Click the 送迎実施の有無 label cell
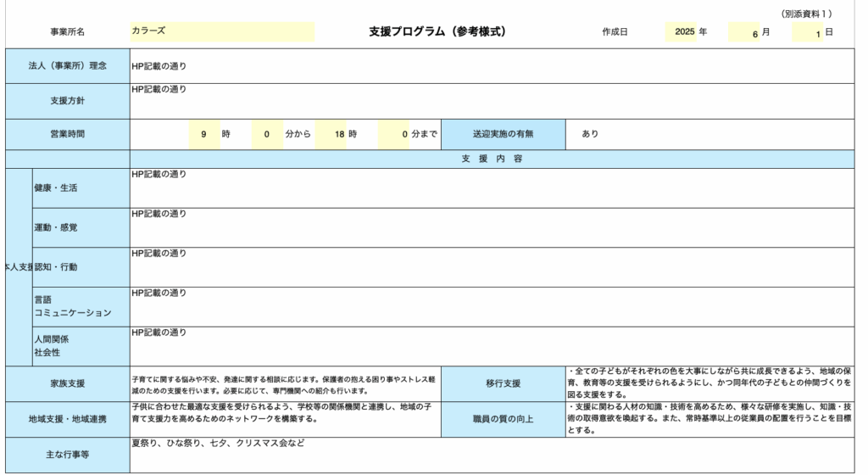This screenshot has width=868, height=475. (507, 134)
